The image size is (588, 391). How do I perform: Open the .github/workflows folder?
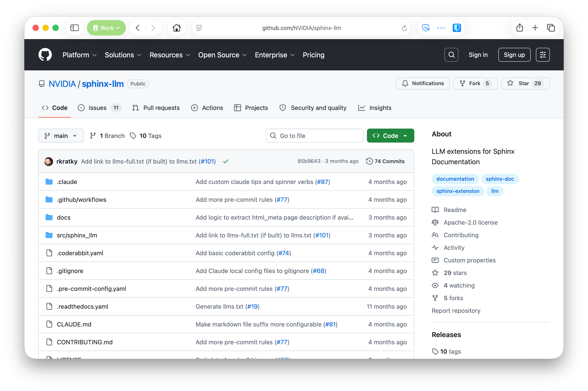[81, 199]
